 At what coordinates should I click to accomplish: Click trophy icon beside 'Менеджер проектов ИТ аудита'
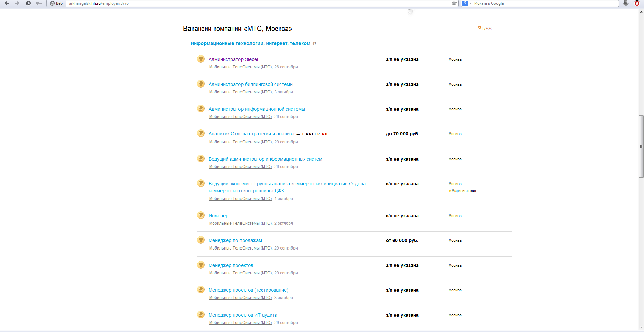point(201,315)
